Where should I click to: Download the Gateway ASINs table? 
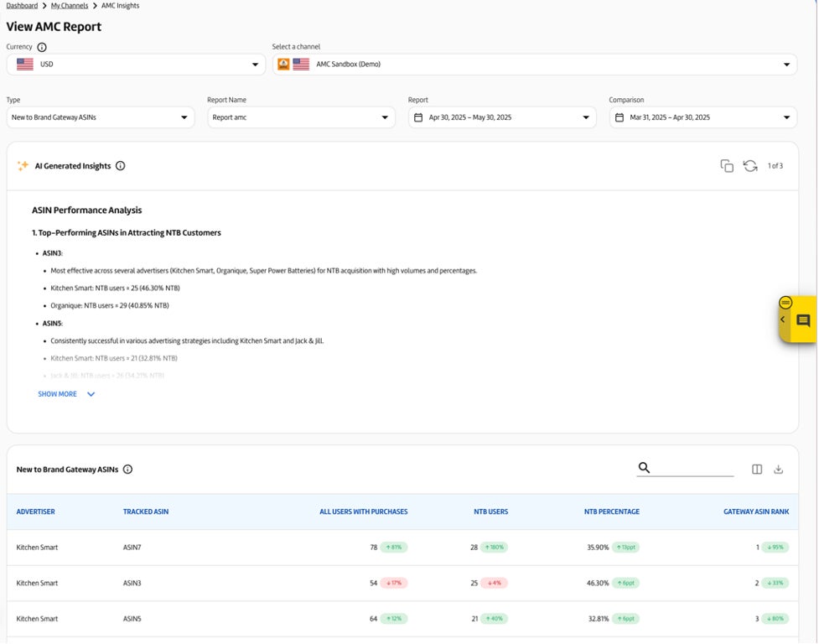pyautogui.click(x=778, y=470)
